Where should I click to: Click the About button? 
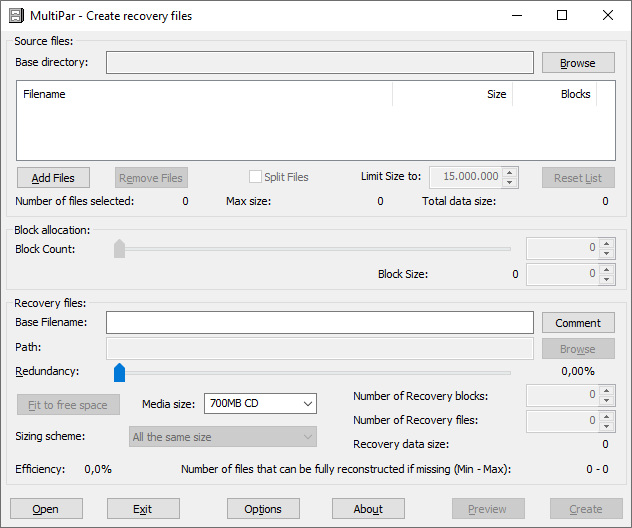click(x=368, y=509)
